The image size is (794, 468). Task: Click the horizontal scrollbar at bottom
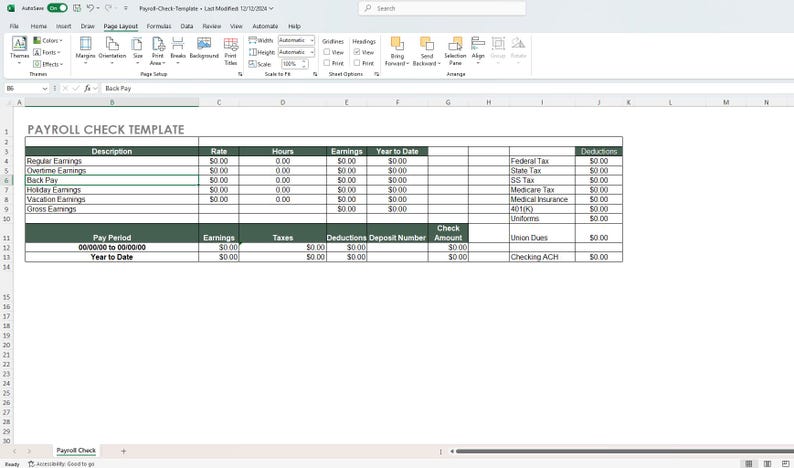click(x=624, y=451)
